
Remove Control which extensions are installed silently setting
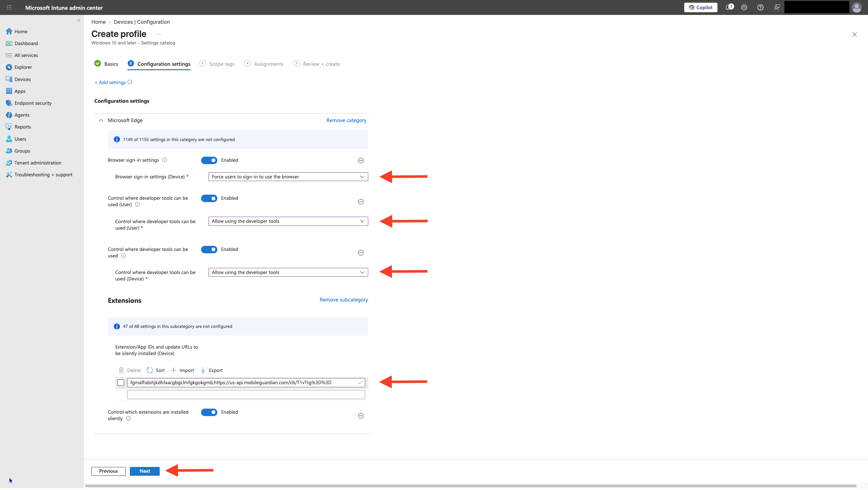click(x=361, y=416)
